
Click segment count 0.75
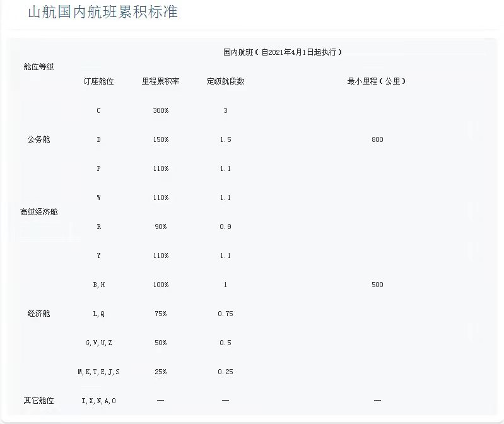[225, 314]
